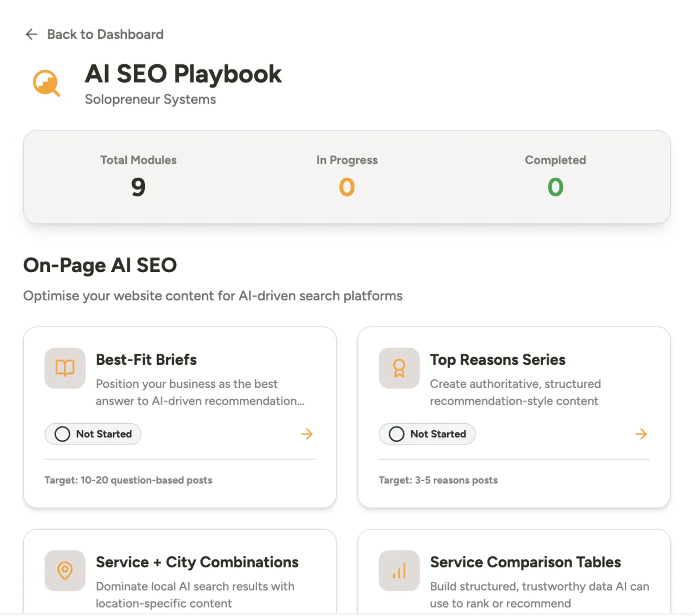
Task: Toggle the Not Started status on Top Reasons Series
Action: point(427,434)
